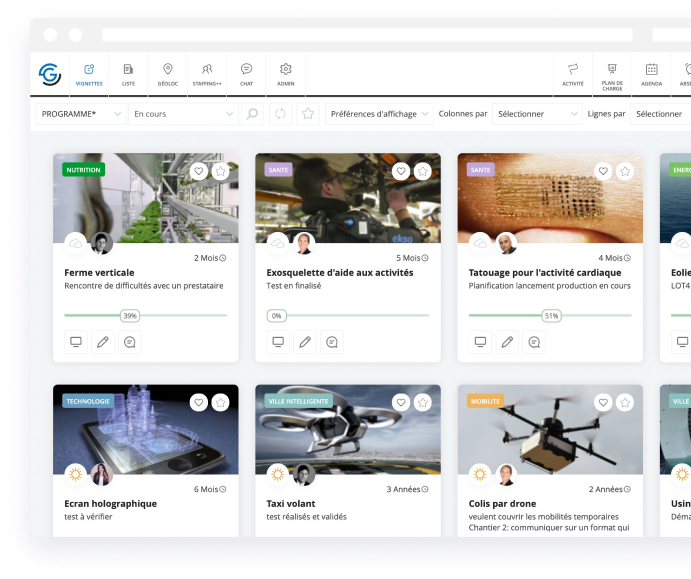Open the Chat panel
The image size is (691, 579).
[246, 74]
